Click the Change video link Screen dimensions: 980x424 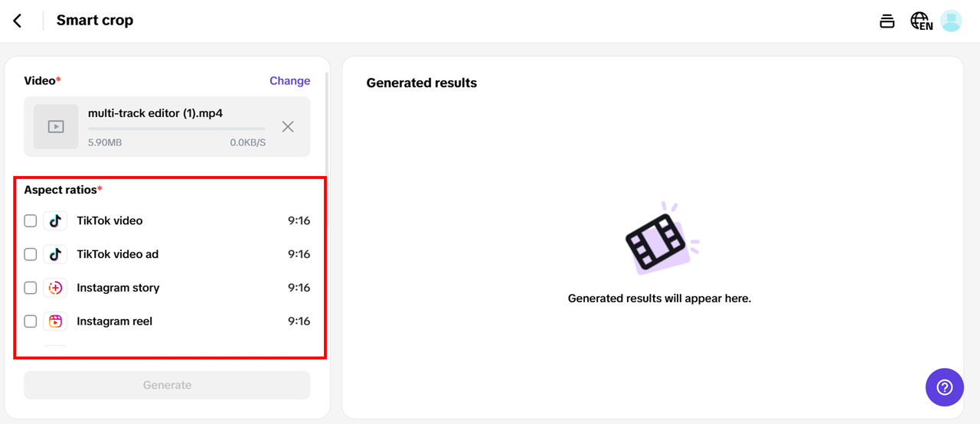(289, 81)
